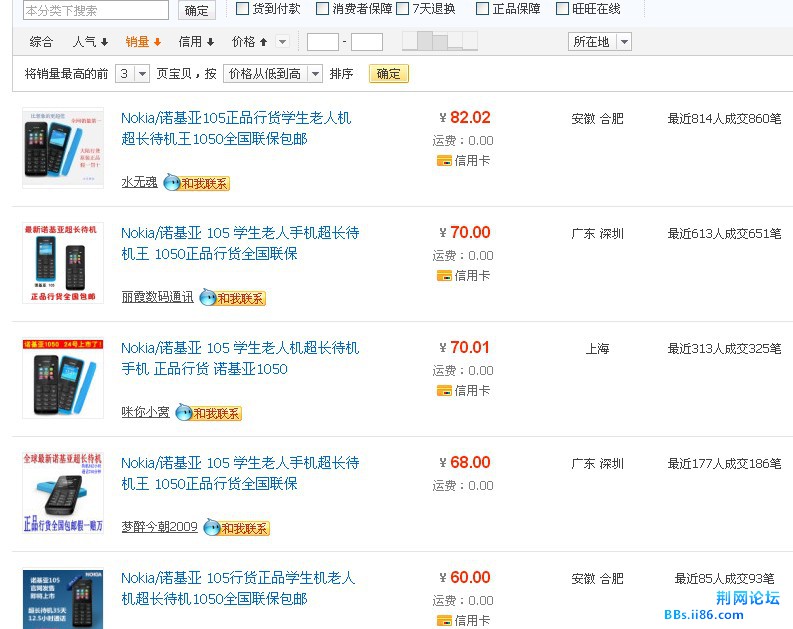Image resolution: width=793 pixels, height=629 pixels.
Task: Expand the 价格从低到高 sort order dropdown
Action: (x=273, y=74)
